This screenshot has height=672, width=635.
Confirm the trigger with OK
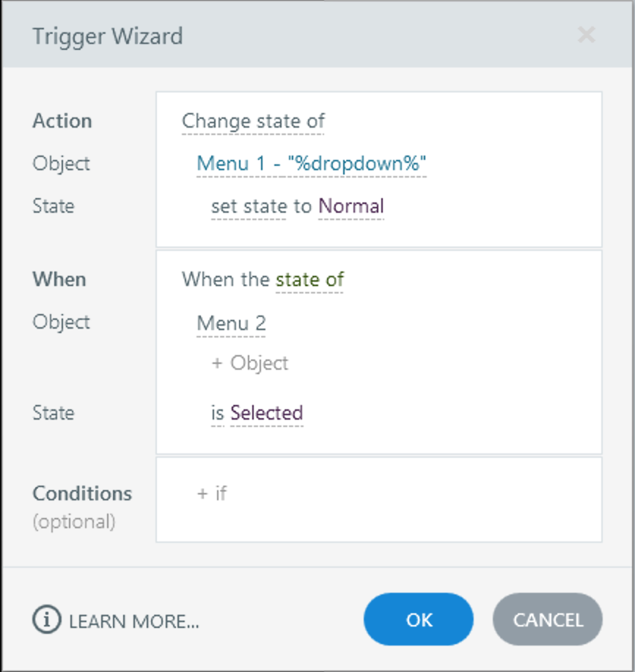[x=419, y=620]
